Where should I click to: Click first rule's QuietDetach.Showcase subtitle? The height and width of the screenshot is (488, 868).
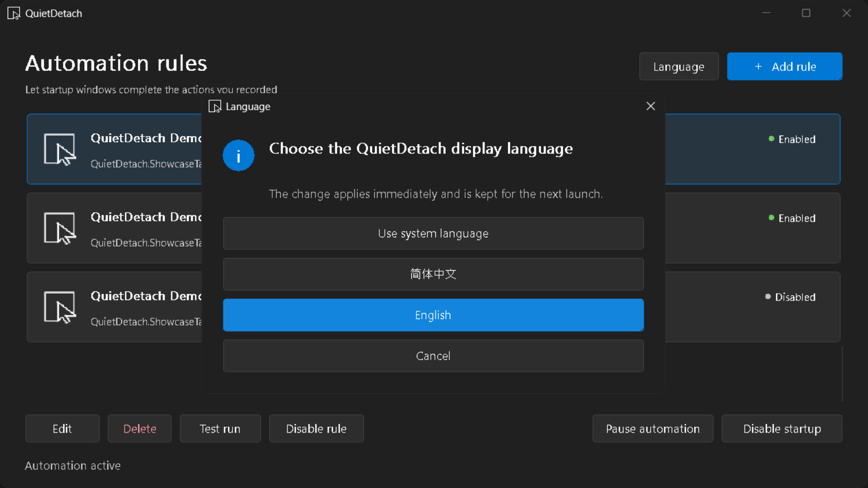[146, 164]
